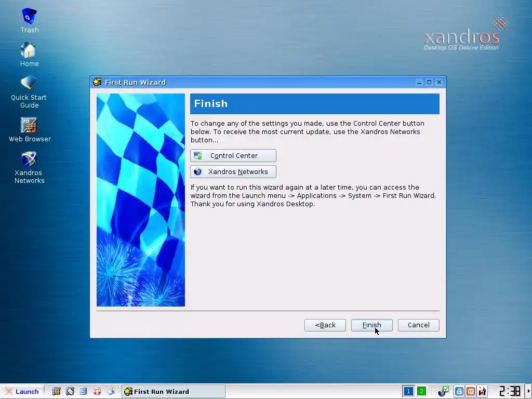
Task: Click the switch user tray icon
Action: [482, 392]
